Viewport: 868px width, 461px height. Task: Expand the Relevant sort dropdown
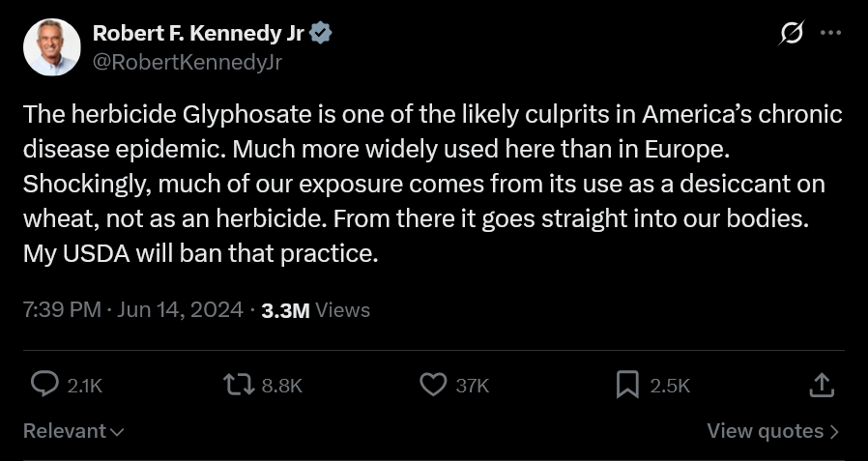(x=73, y=431)
